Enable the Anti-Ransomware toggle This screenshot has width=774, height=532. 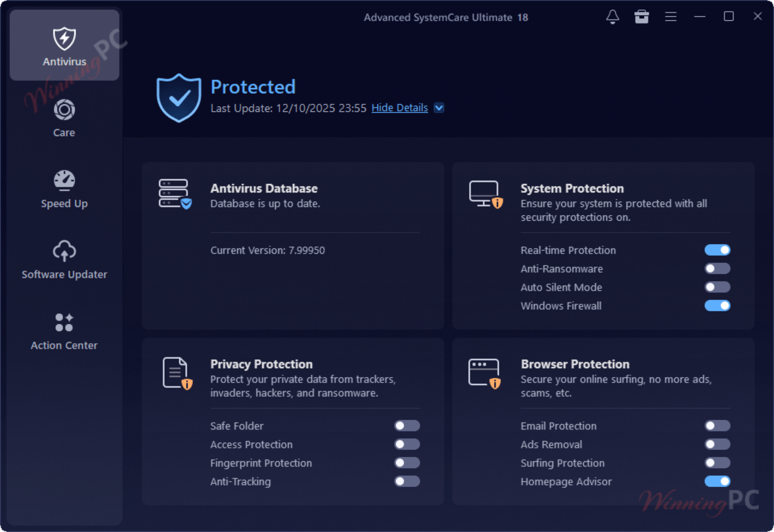[717, 268]
